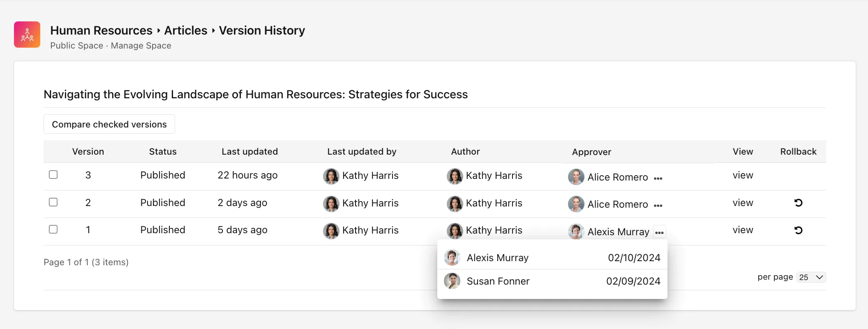Go to Articles breadcrumb
The height and width of the screenshot is (329, 868).
(186, 30)
